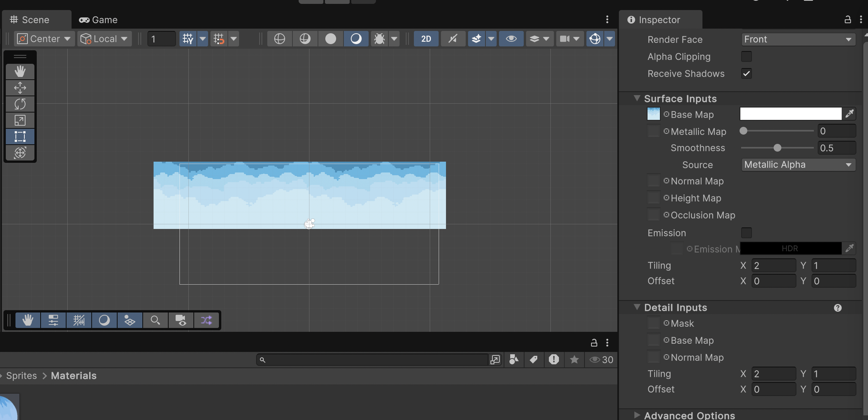Uncheck Receive Shadows checkbox
The width and height of the screenshot is (868, 420).
(x=746, y=73)
